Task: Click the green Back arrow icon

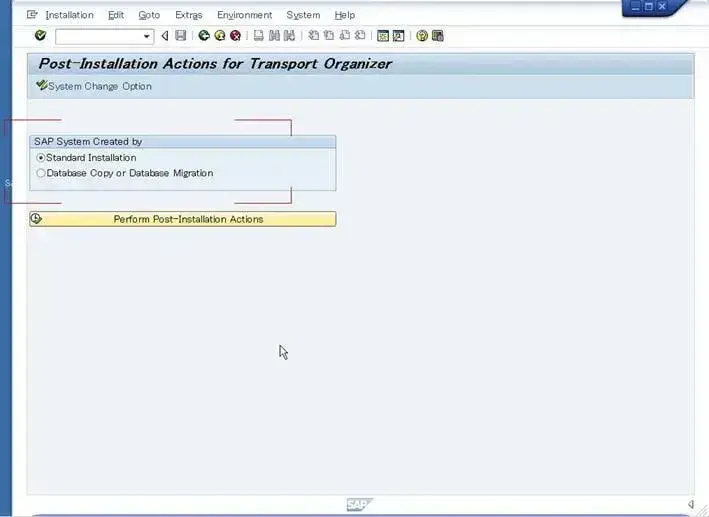Action: tap(204, 35)
